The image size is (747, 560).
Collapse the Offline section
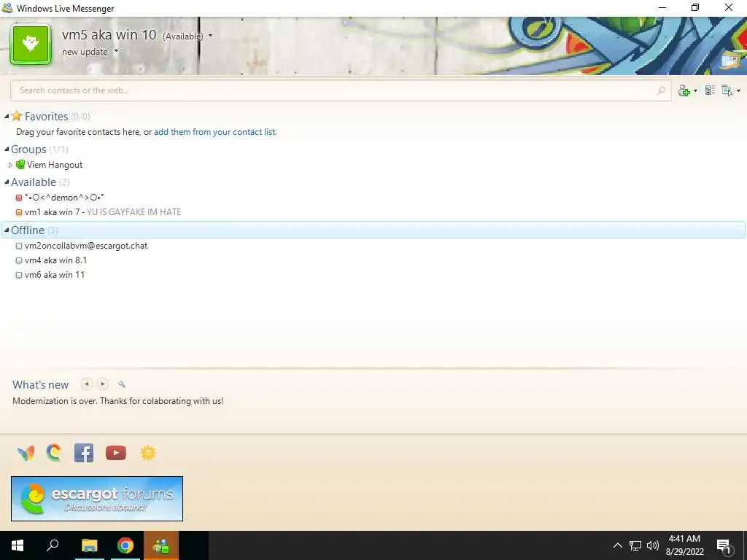pyautogui.click(x=7, y=230)
